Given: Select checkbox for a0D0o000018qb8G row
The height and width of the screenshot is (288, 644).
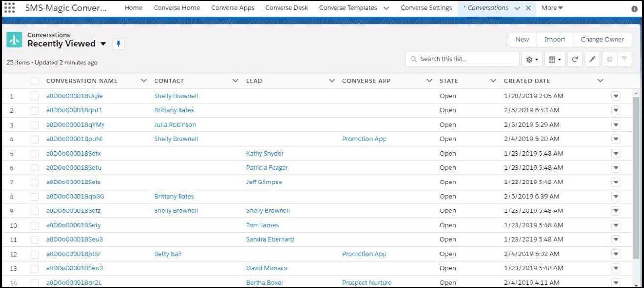Looking at the screenshot, I should 35,197.
